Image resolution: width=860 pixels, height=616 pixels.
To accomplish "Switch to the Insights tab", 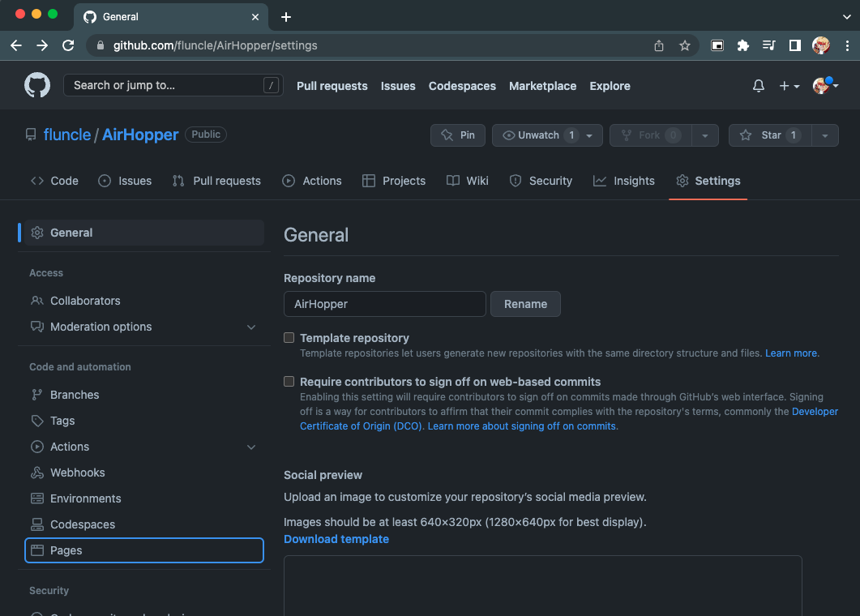I will click(x=624, y=181).
